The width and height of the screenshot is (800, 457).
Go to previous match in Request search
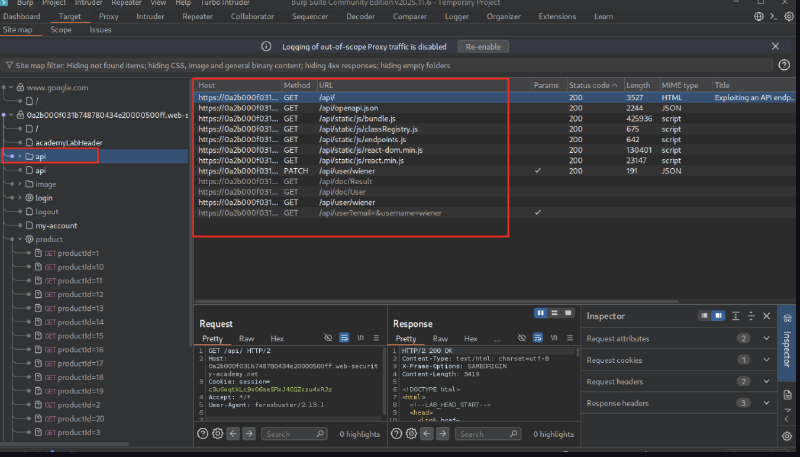pos(233,434)
